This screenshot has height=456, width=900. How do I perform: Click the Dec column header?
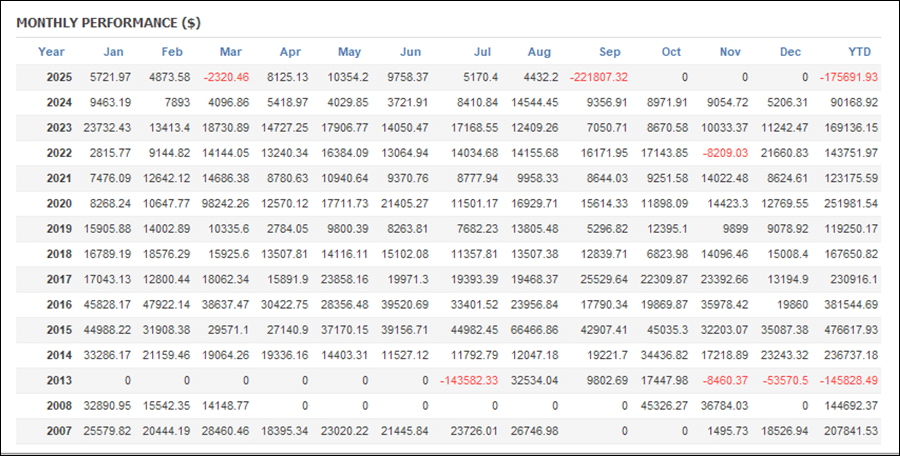click(x=790, y=52)
